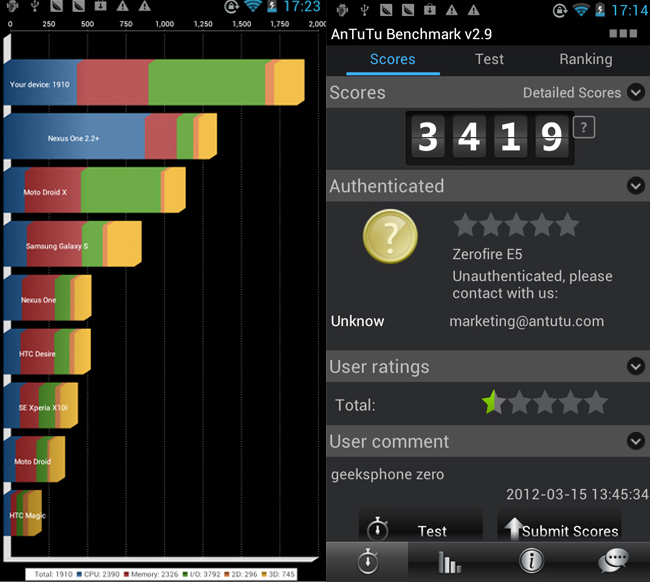The image size is (650, 583).
Task: Tap the Wi-Fi icon beside 17:14
Action: [581, 10]
